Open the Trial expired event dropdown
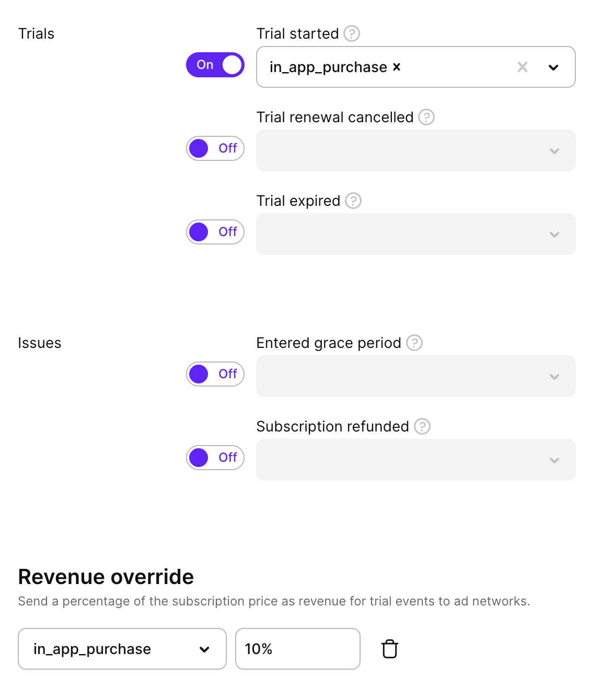The image size is (602, 700). pos(554,235)
